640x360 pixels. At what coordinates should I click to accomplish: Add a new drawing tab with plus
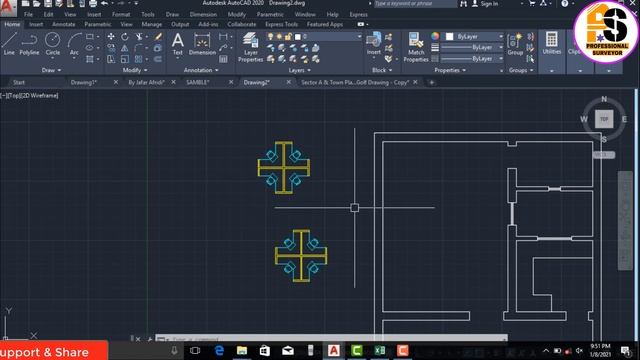click(x=431, y=82)
